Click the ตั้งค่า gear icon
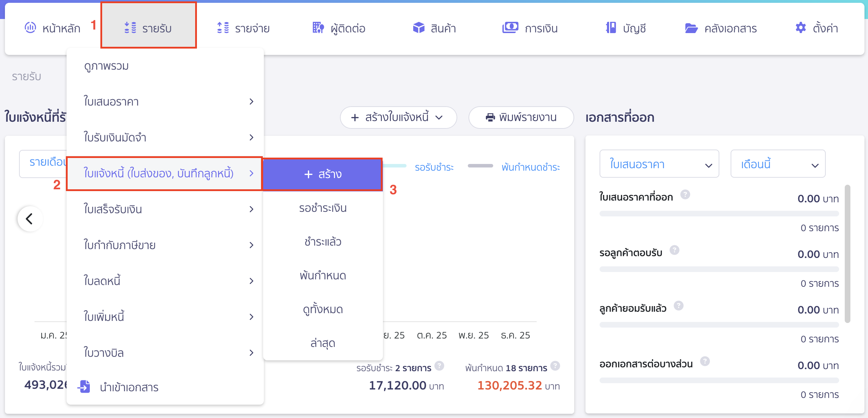 tap(801, 27)
